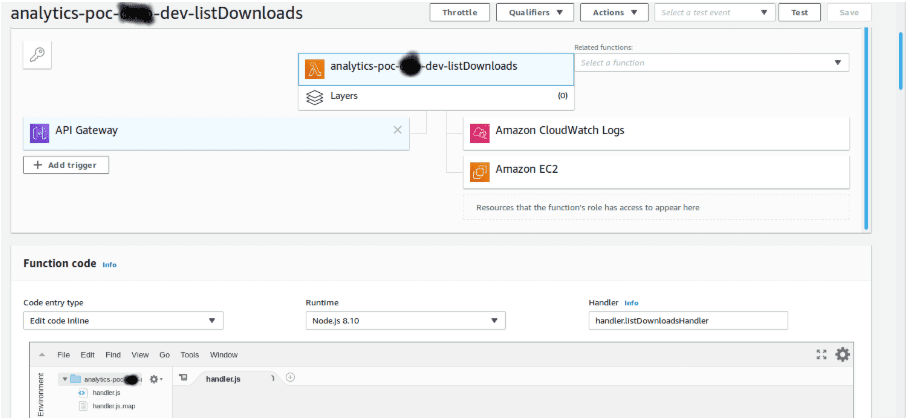Remove the API Gateway trigger with X

[397, 130]
